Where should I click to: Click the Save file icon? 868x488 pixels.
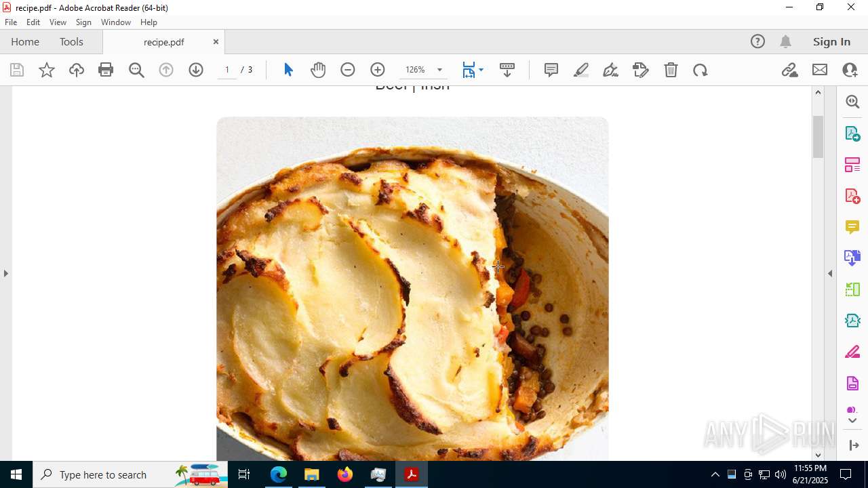pyautogui.click(x=17, y=70)
